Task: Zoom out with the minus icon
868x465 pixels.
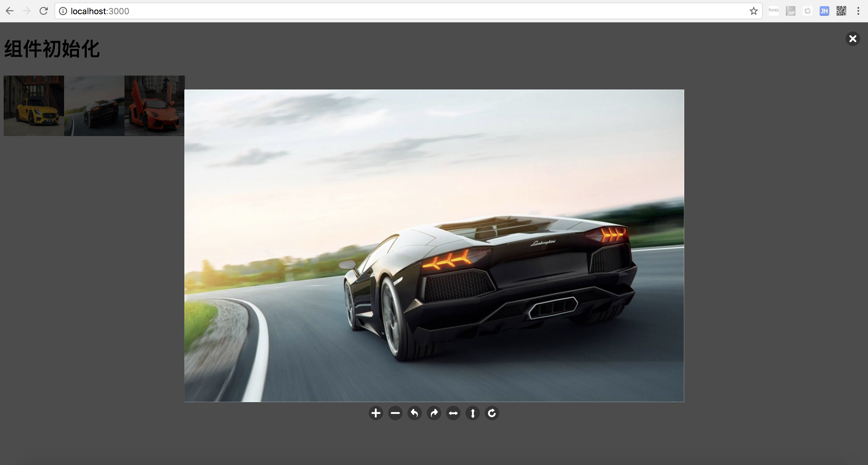Action: [395, 413]
